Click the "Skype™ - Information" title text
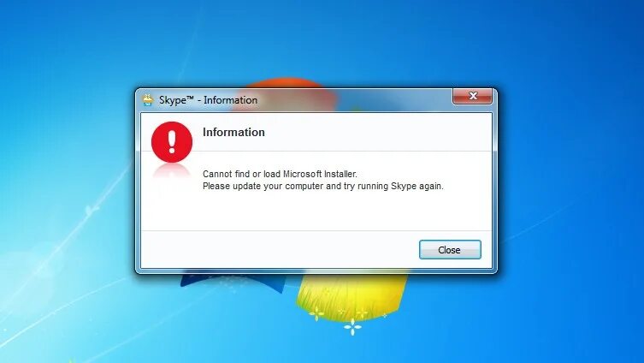 (x=208, y=100)
